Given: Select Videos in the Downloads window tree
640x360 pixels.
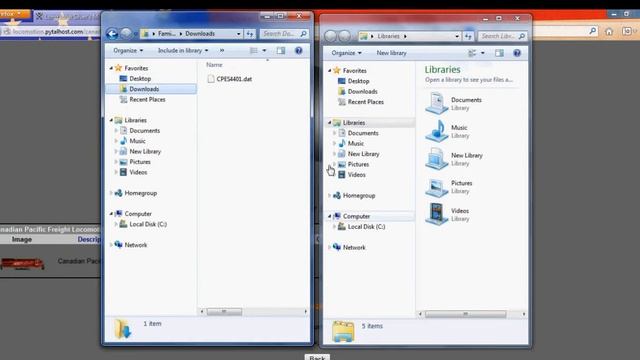Looking at the screenshot, I should pos(138,172).
